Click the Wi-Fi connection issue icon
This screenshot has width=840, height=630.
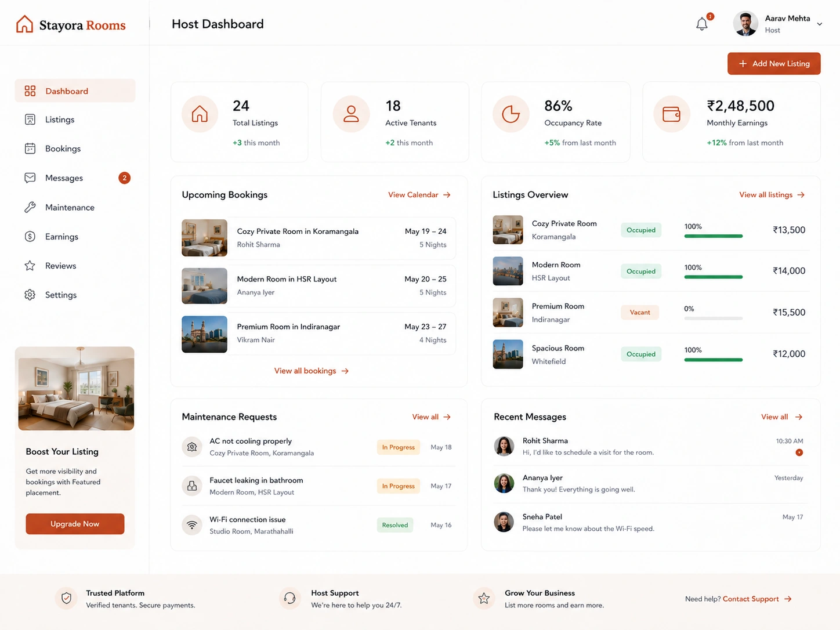point(192,525)
